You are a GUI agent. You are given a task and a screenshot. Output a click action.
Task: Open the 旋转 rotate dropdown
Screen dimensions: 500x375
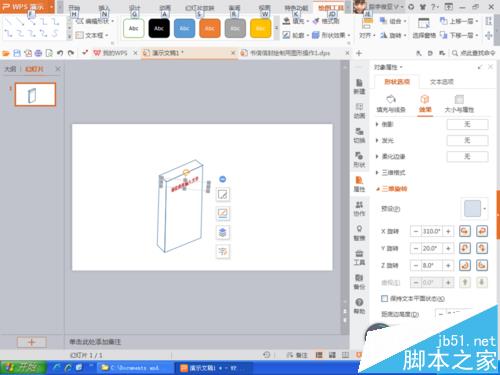point(393,35)
